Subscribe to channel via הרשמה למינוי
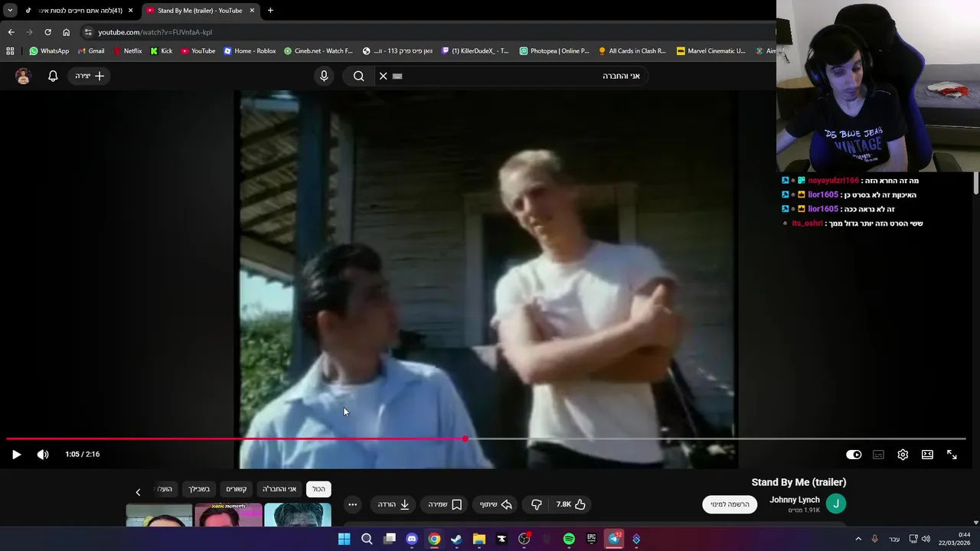The image size is (980, 551). coord(730,504)
